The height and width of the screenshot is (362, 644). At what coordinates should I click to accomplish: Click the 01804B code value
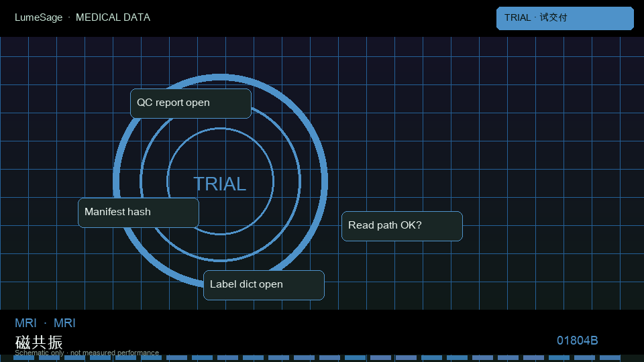577,341
